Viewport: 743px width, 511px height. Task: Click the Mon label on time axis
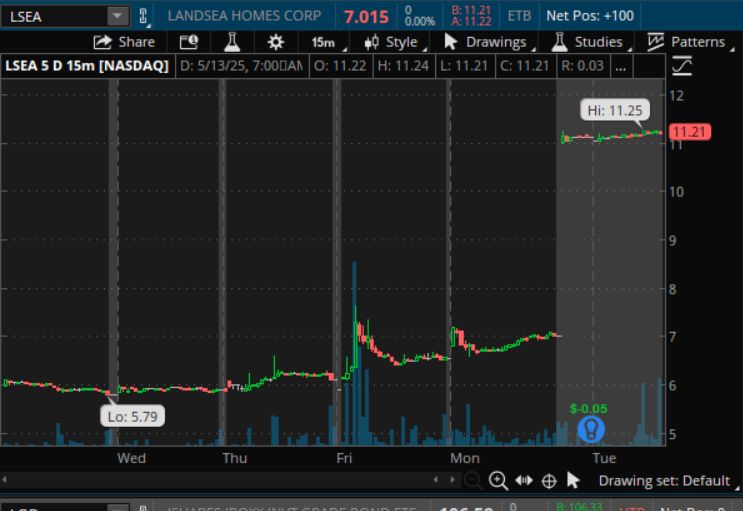(464, 458)
